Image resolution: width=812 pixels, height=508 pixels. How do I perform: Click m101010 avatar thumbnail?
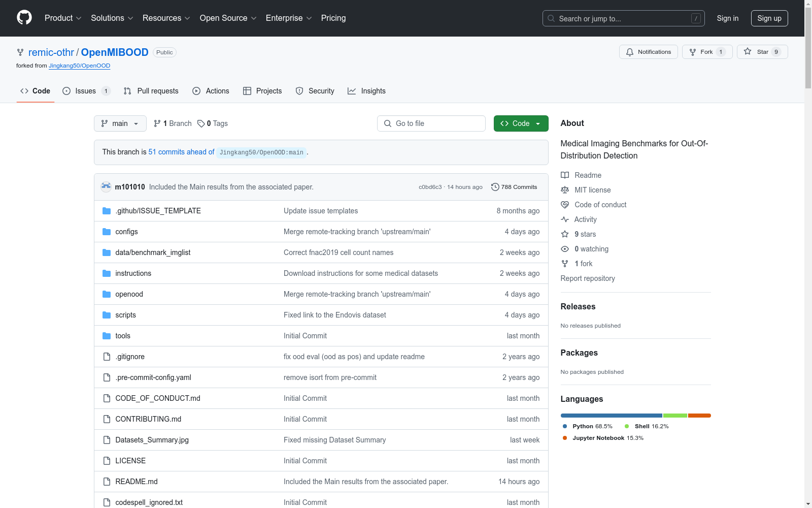pos(106,187)
